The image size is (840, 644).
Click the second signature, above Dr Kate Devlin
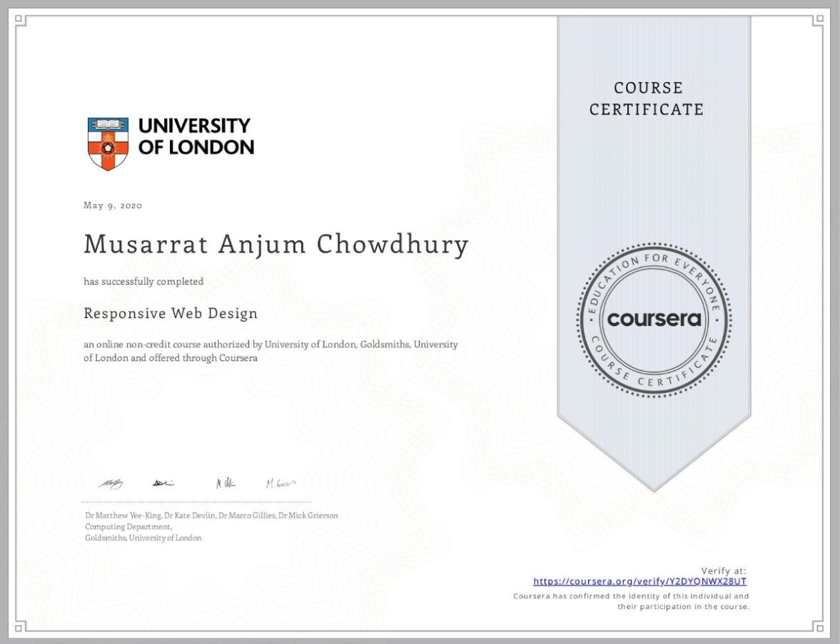162,484
